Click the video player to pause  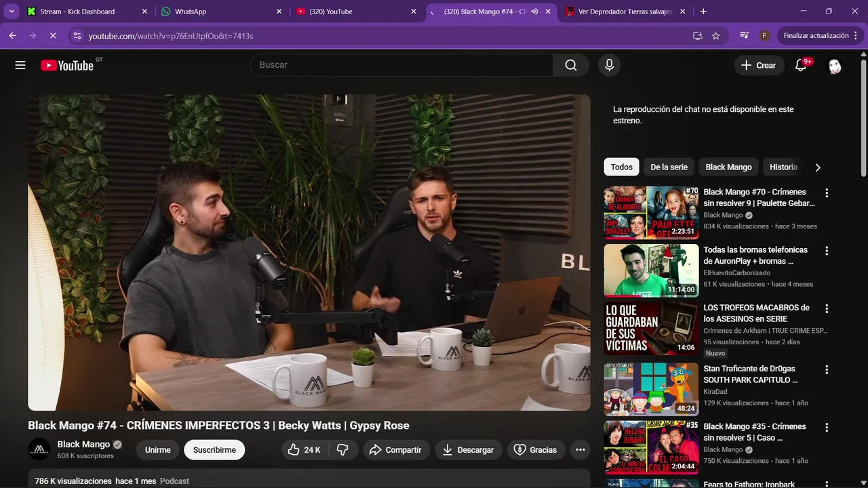coord(309,252)
